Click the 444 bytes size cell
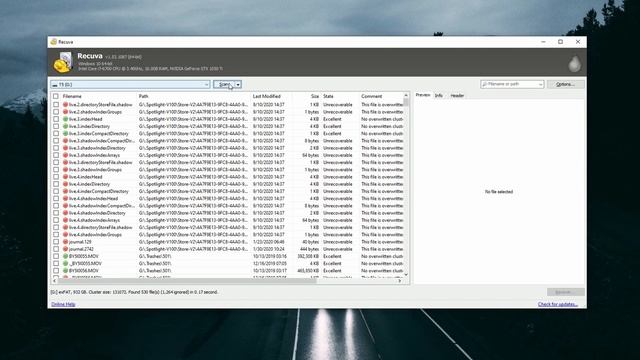This screenshot has width=640, height=360. pyautogui.click(x=309, y=249)
